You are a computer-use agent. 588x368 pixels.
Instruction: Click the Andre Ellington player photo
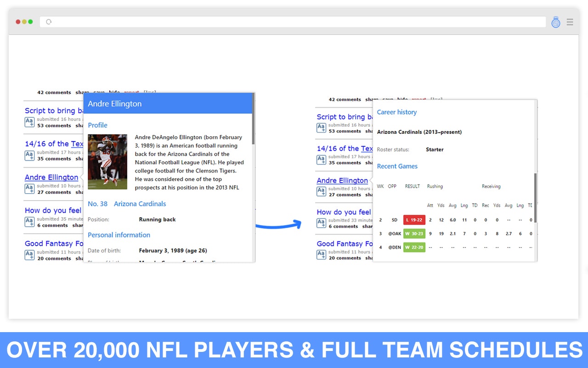(x=107, y=162)
